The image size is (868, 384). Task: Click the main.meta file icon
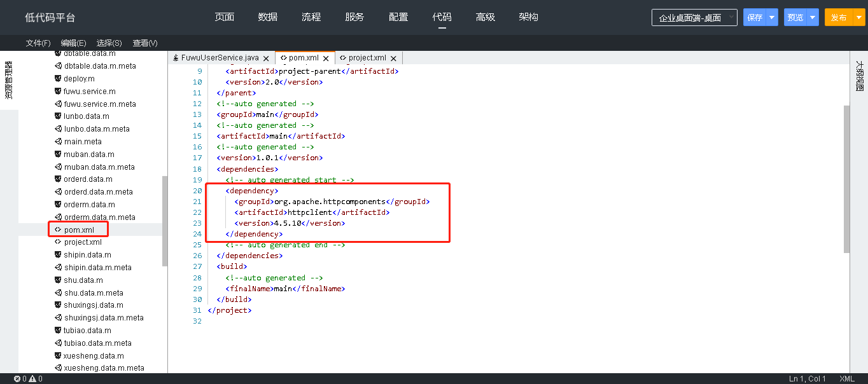[x=57, y=142]
